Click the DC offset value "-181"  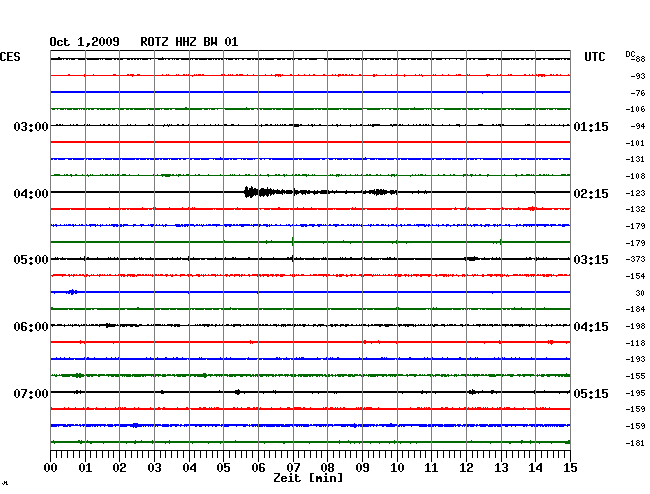pyautogui.click(x=635, y=443)
